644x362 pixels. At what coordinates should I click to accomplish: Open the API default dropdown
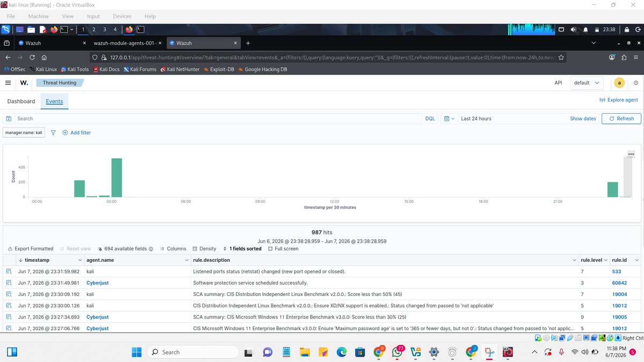(586, 83)
